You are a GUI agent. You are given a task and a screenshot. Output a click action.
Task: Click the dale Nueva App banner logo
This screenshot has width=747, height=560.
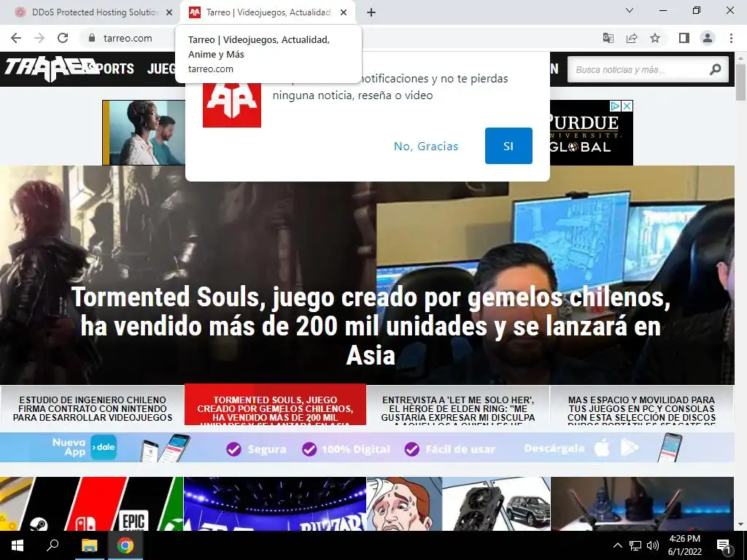tap(104, 447)
